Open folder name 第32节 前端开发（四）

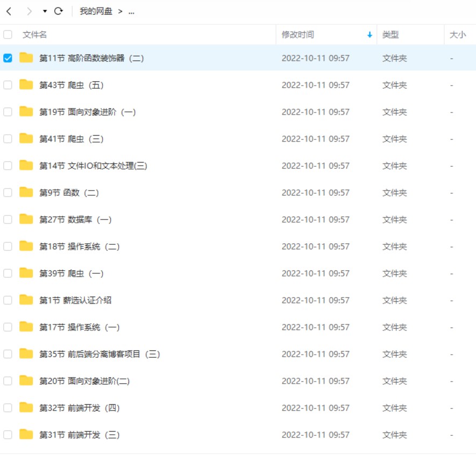79,408
